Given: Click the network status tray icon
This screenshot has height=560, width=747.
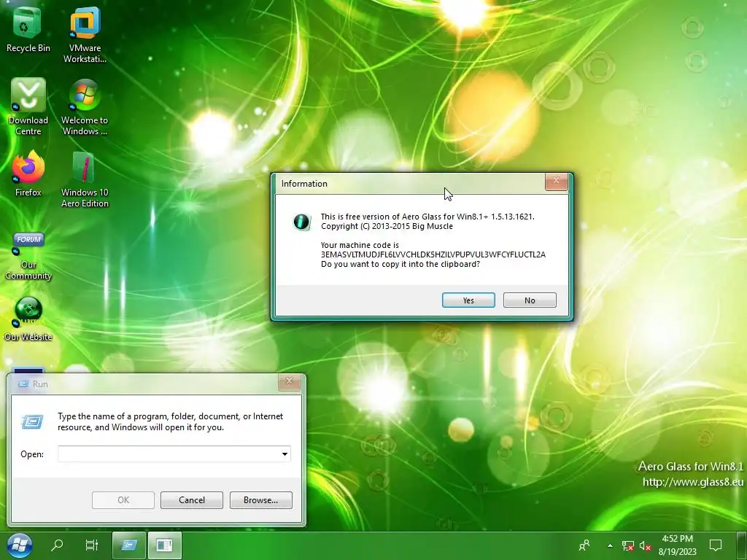Looking at the screenshot, I should (628, 545).
